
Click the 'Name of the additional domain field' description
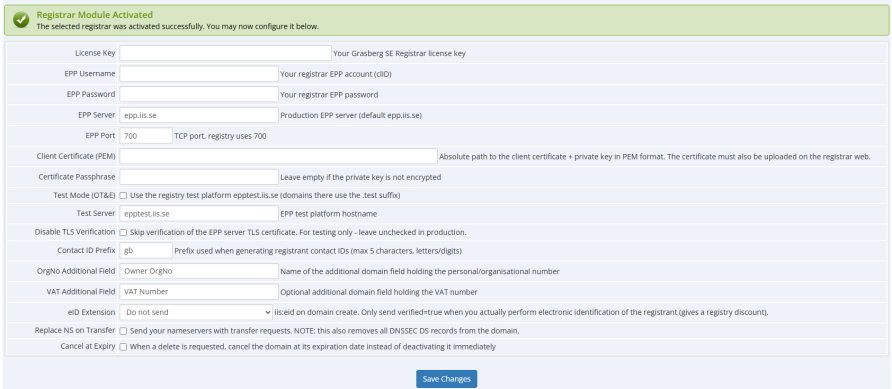420,272
